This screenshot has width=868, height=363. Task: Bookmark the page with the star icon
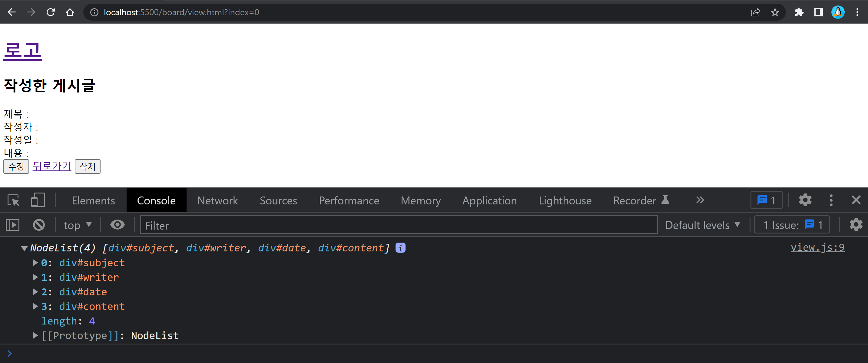pos(775,12)
